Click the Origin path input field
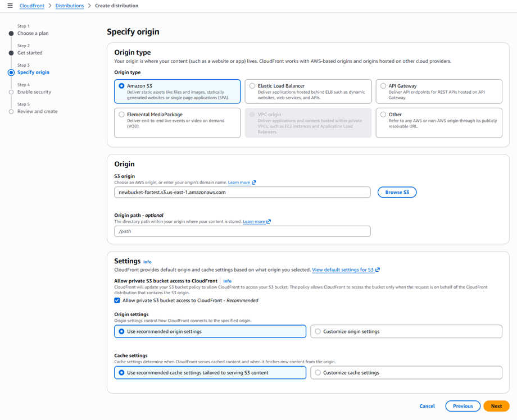The width and height of the screenshot is (517, 420). pyautogui.click(x=242, y=231)
